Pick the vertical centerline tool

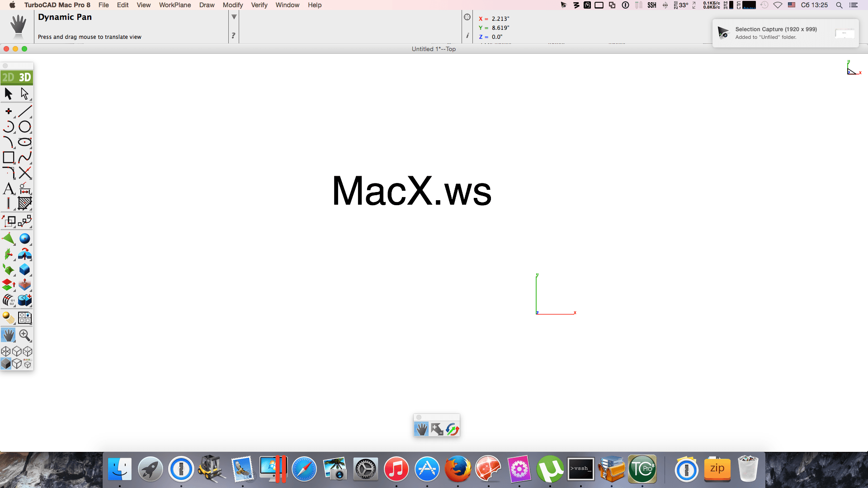[9, 204]
